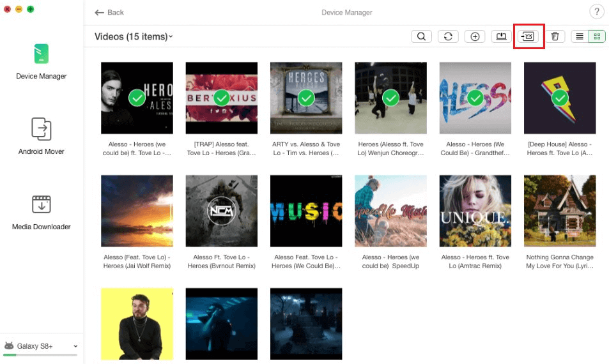
Task: Select the dark blue night scene video thumbnail
Action: 306,324
